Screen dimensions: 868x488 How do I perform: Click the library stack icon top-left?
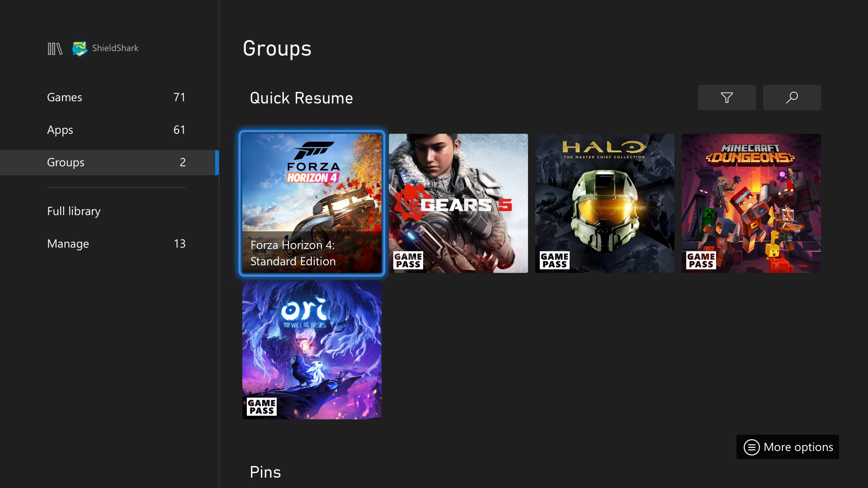pyautogui.click(x=55, y=47)
